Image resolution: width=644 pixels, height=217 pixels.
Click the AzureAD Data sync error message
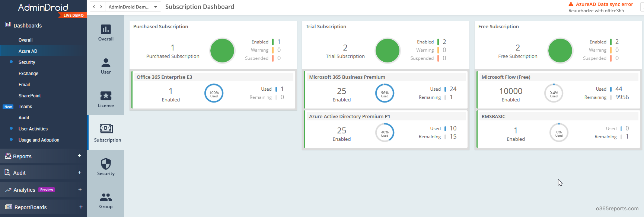(x=605, y=4)
